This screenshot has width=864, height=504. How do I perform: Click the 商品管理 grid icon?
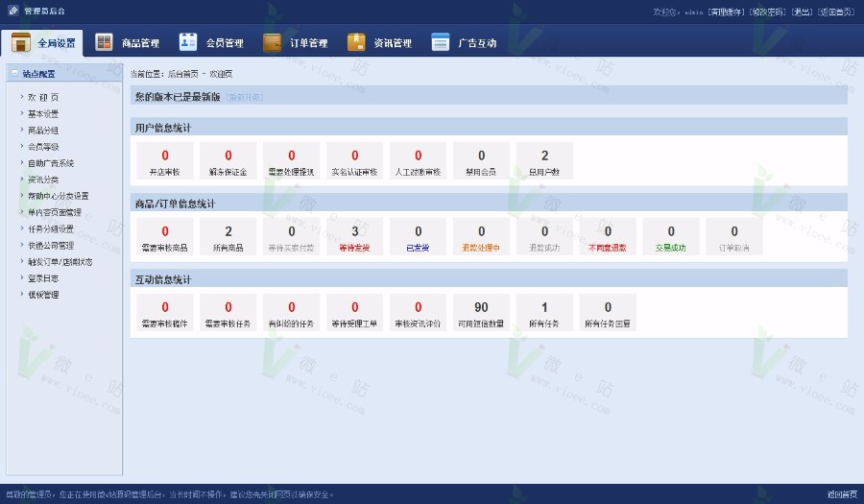coord(104,42)
